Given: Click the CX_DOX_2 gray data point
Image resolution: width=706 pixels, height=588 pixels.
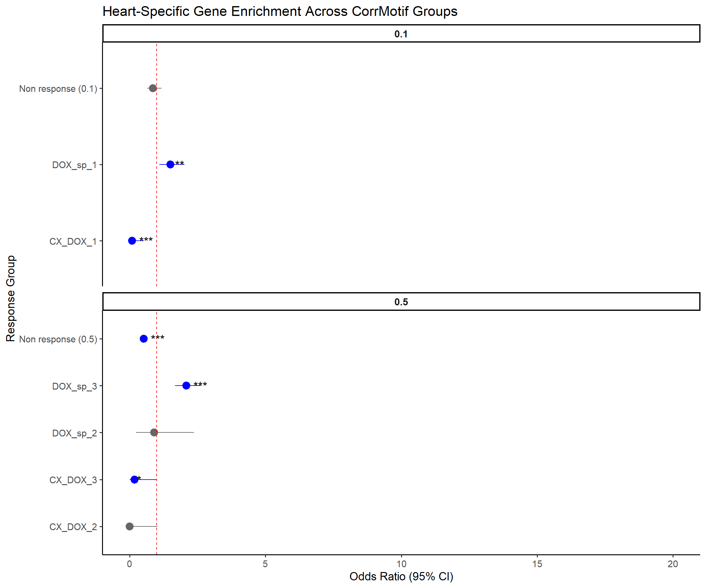Looking at the screenshot, I should (x=129, y=526).
